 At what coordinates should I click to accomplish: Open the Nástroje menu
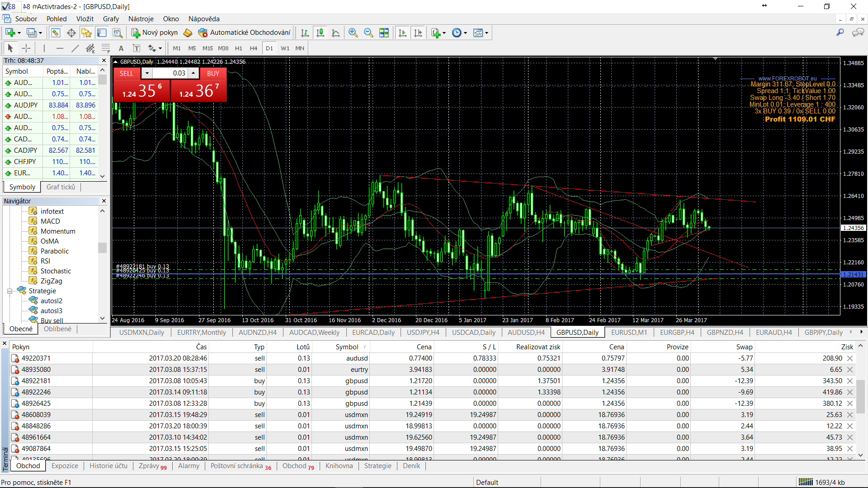141,19
